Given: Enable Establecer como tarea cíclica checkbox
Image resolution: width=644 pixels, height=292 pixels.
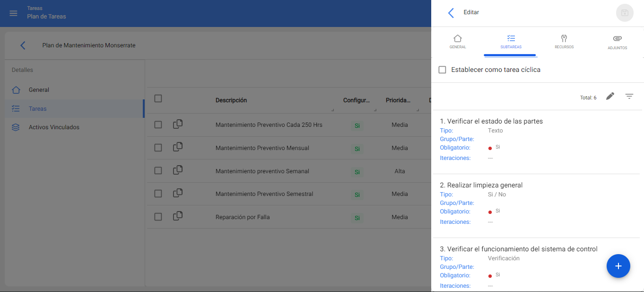Looking at the screenshot, I should (x=443, y=70).
